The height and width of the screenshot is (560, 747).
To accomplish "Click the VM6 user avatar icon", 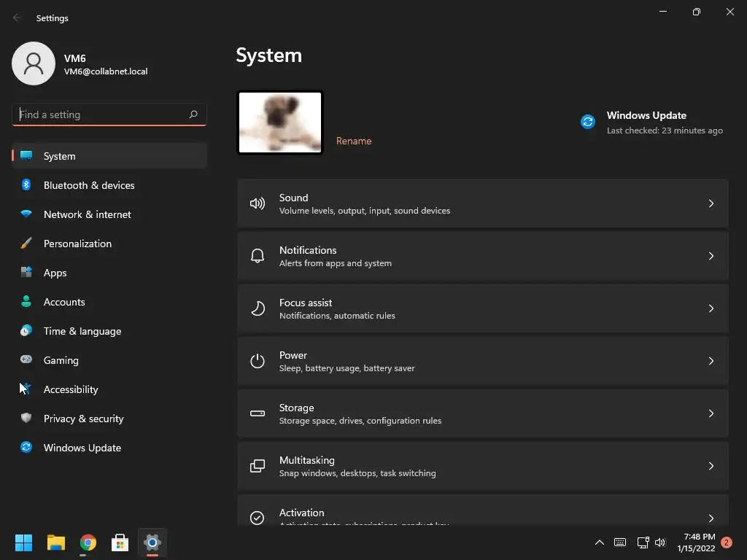I will [x=34, y=63].
